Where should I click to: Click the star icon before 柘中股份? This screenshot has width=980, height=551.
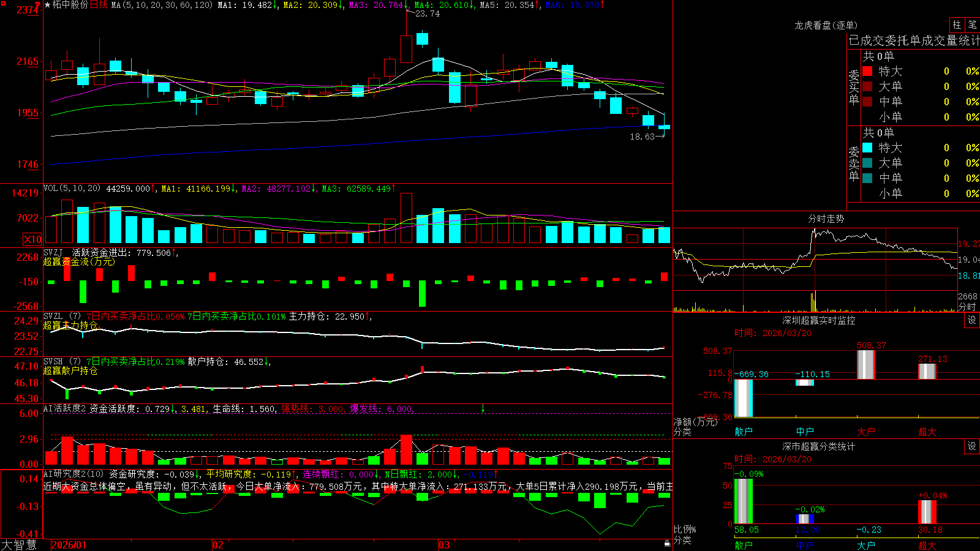click(x=47, y=5)
